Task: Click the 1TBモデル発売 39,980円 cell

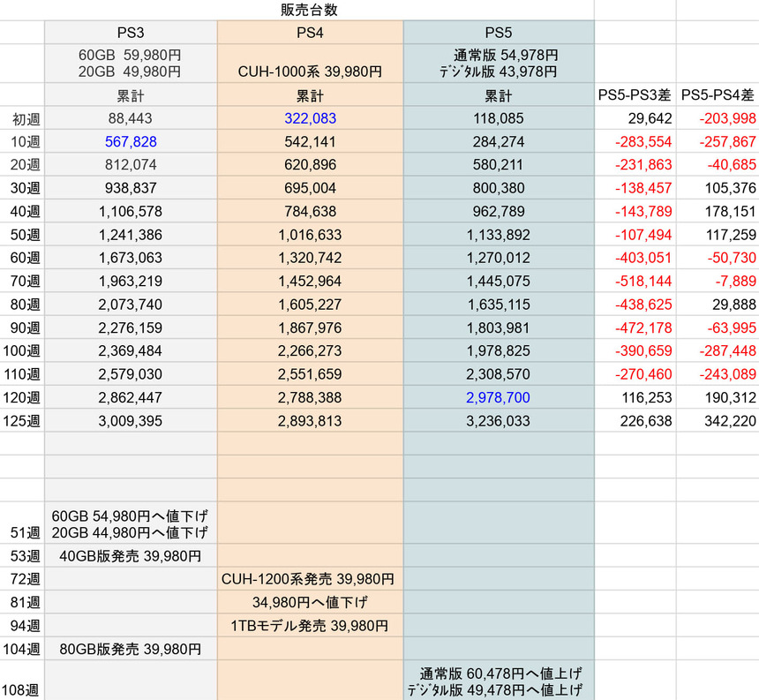Action: pos(310,626)
